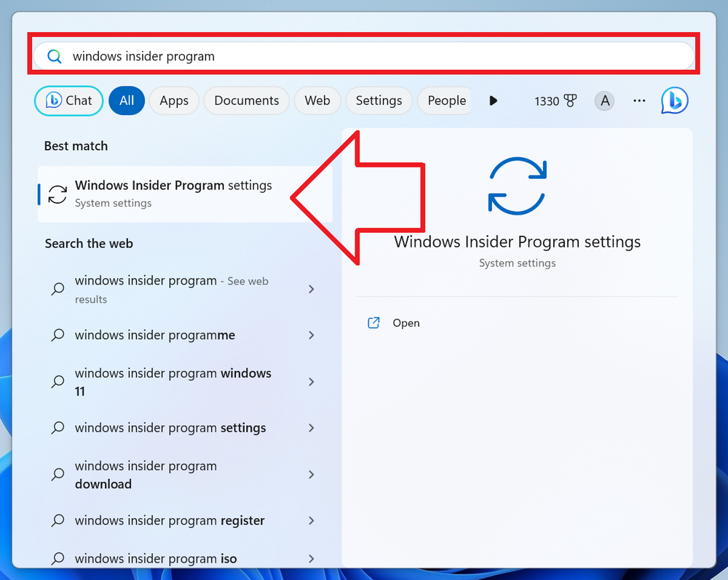This screenshot has height=580, width=728.
Task: Show more filters with the play arrow
Action: point(493,100)
